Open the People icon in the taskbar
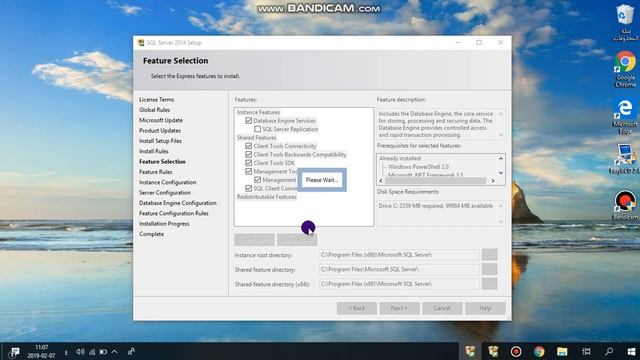640x360 pixels. click(131, 351)
